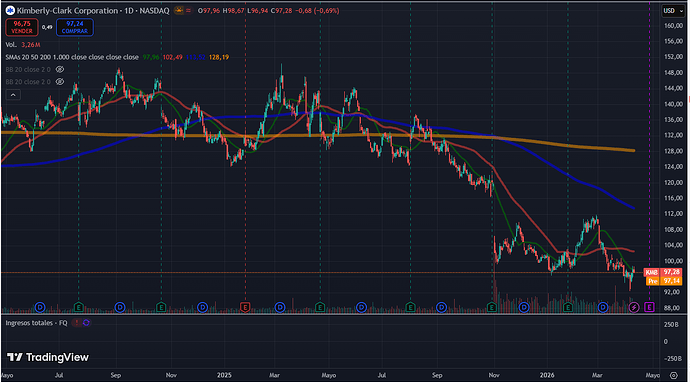The width and height of the screenshot is (690, 382).
Task: Select the Vol. 3,26 M legend
Action: point(23,45)
